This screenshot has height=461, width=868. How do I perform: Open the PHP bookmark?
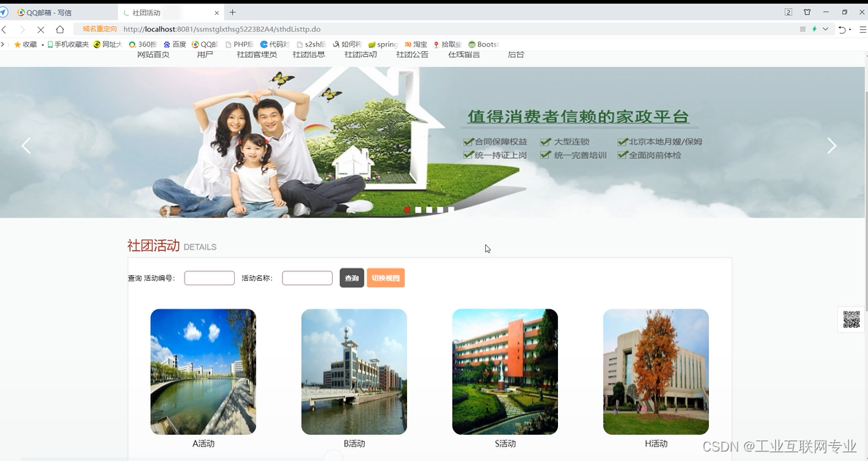coord(239,44)
